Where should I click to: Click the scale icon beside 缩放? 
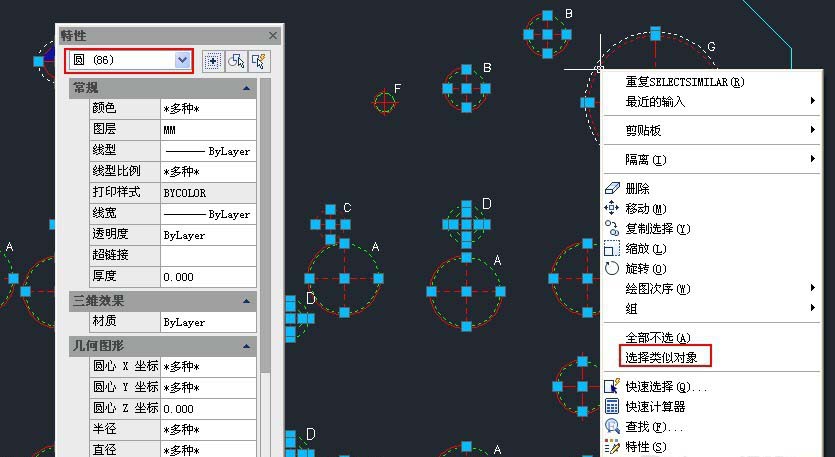[x=612, y=249]
